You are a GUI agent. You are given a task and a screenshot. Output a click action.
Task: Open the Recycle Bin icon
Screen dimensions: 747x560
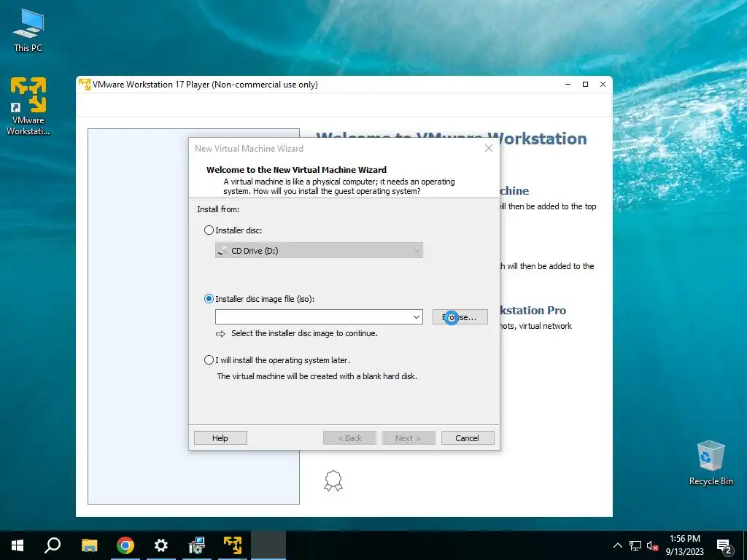[x=711, y=463]
